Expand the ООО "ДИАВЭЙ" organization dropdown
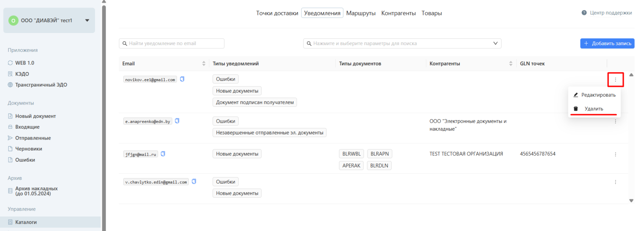Image resolution: width=644 pixels, height=231 pixels. [87, 21]
